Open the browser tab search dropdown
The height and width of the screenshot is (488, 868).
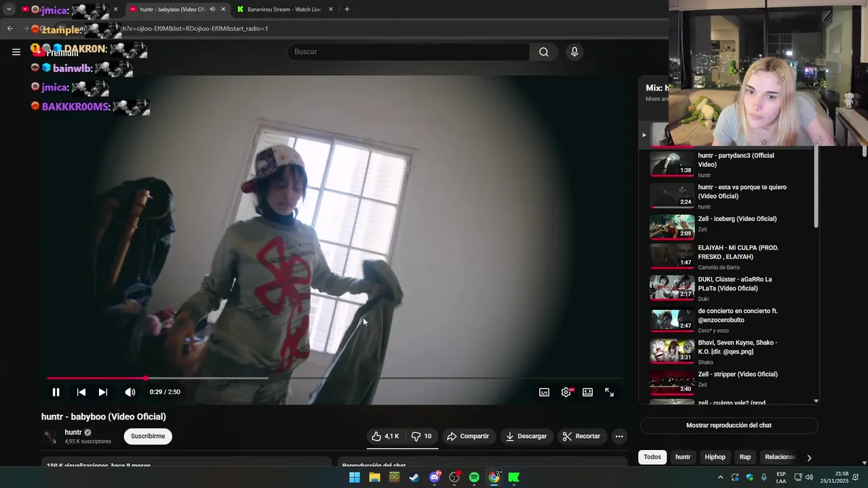click(9, 9)
